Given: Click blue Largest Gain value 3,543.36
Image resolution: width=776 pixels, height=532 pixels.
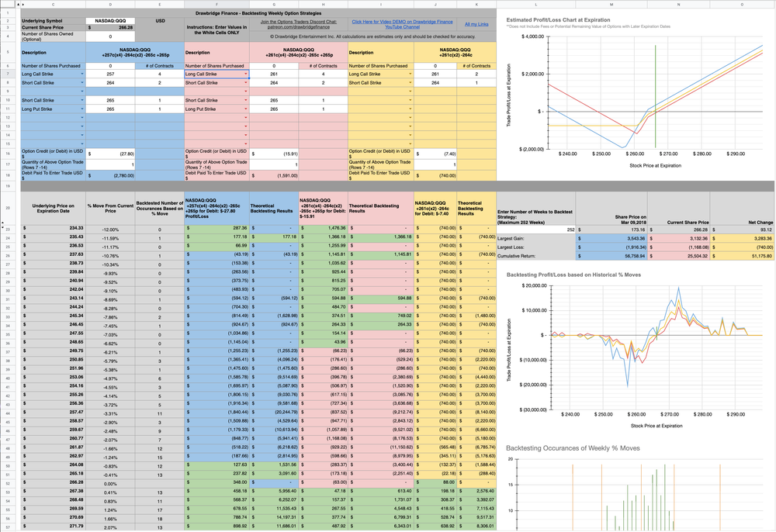Looking at the screenshot, I should [x=611, y=238].
